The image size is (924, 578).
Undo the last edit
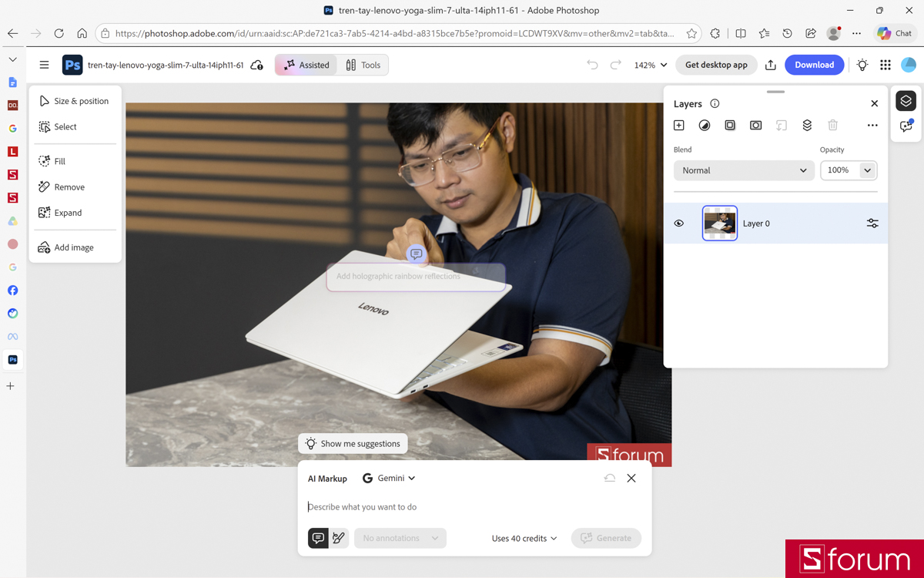tap(592, 65)
